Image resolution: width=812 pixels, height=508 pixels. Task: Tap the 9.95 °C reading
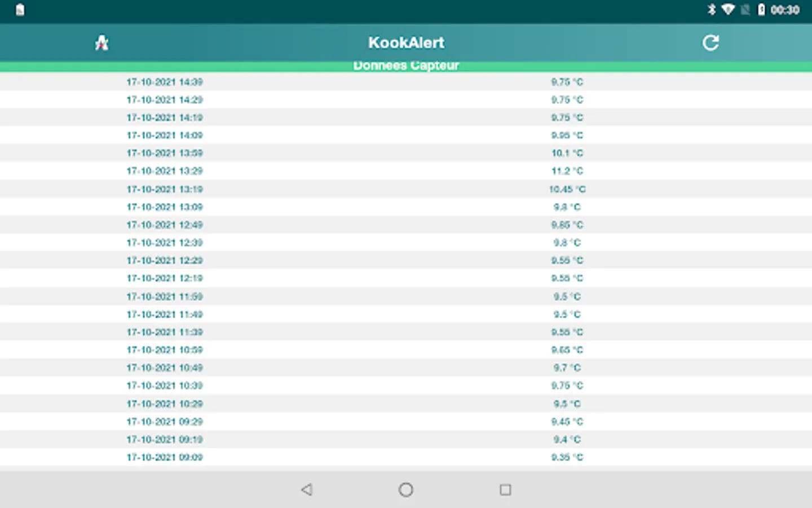click(x=567, y=135)
